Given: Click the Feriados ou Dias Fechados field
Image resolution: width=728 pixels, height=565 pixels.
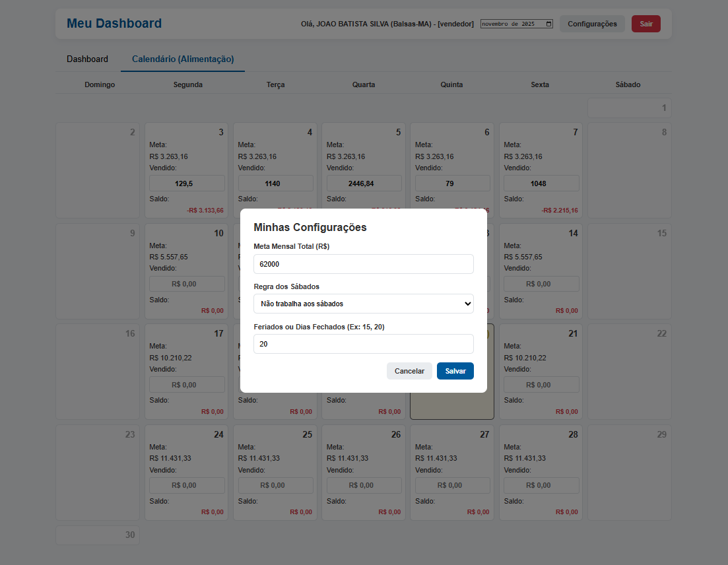Looking at the screenshot, I should click(x=363, y=344).
